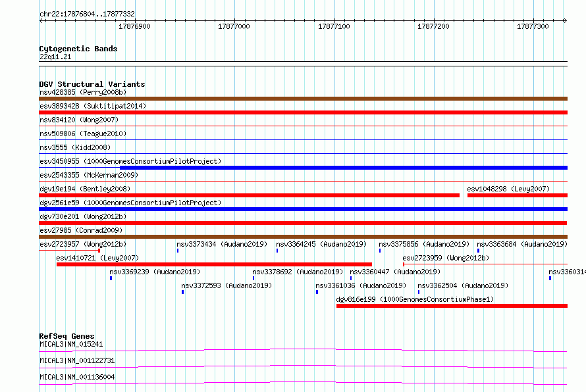Open the MICAL3|NM_001136004 gene label

pos(77,377)
